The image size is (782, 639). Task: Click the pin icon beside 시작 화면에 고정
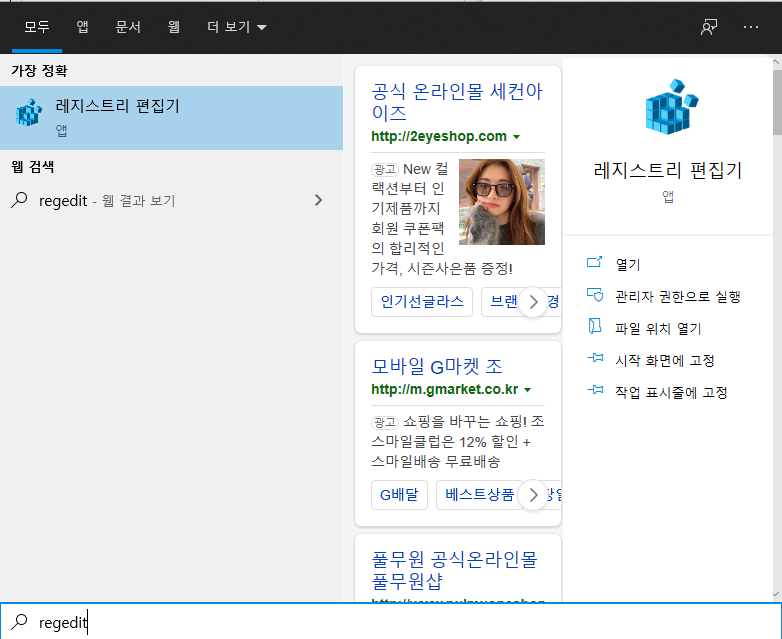click(595, 358)
